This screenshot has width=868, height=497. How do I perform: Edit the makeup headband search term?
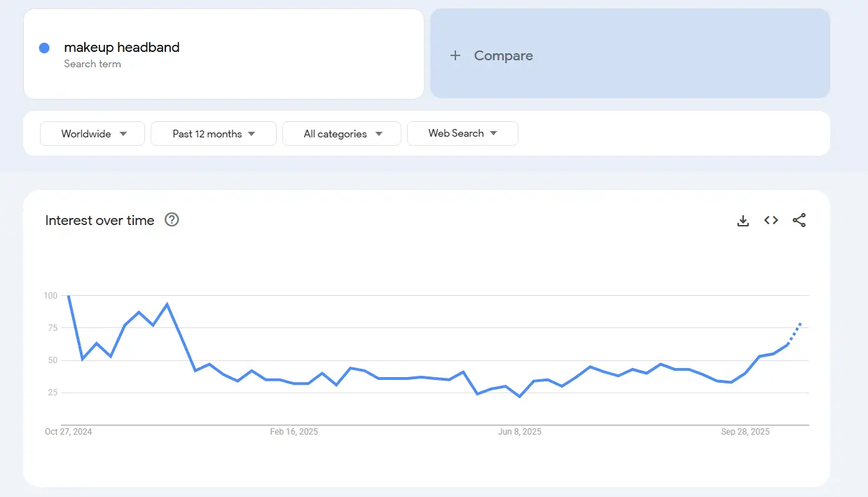[x=122, y=48]
